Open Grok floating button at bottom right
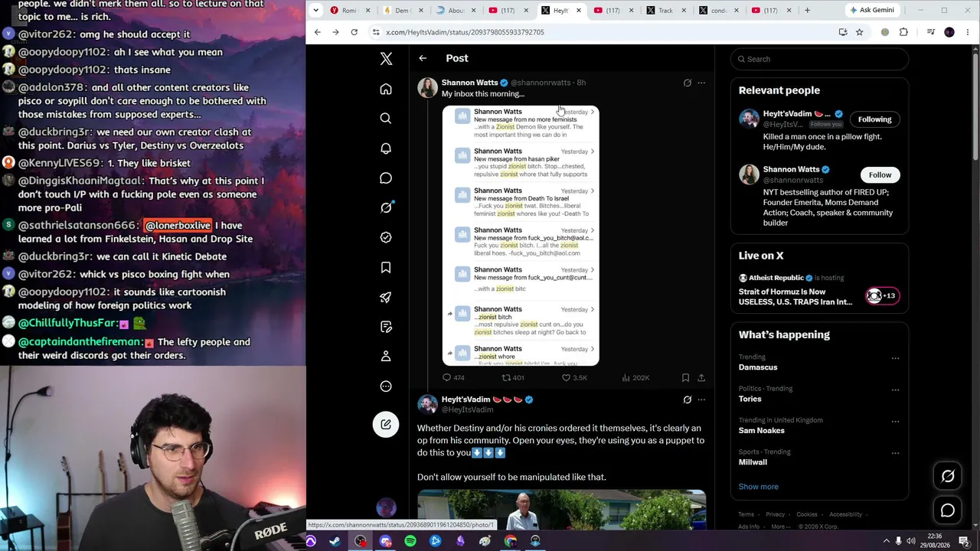The height and width of the screenshot is (551, 980). [948, 476]
